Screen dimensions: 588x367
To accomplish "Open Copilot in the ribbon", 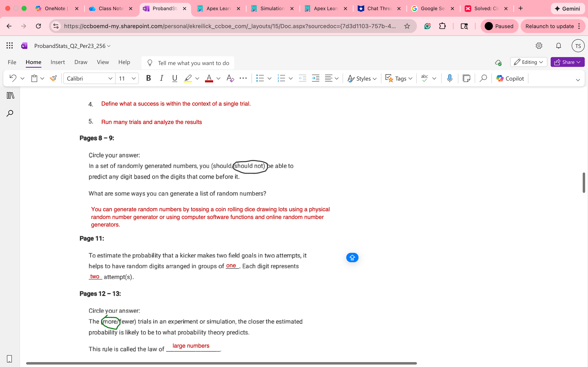I will (x=510, y=78).
